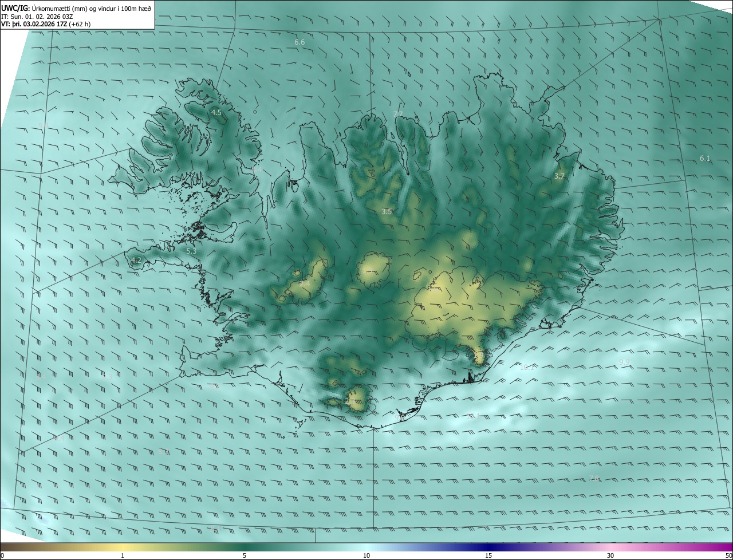The image size is (733, 560).
Task: Click the 4.5 value over the Westfjords
Action: coord(216,113)
